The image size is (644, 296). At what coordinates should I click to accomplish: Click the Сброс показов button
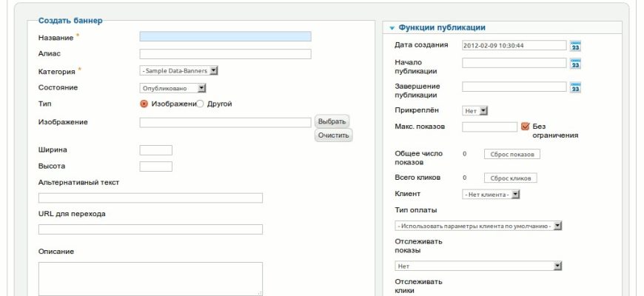click(512, 155)
